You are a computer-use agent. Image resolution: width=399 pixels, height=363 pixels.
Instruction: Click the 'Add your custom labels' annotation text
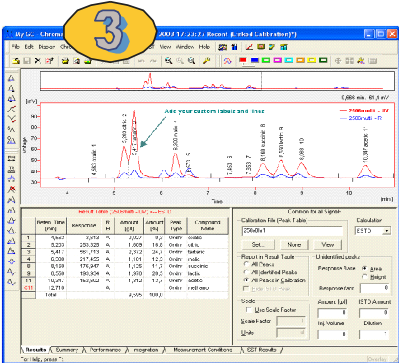[215, 111]
